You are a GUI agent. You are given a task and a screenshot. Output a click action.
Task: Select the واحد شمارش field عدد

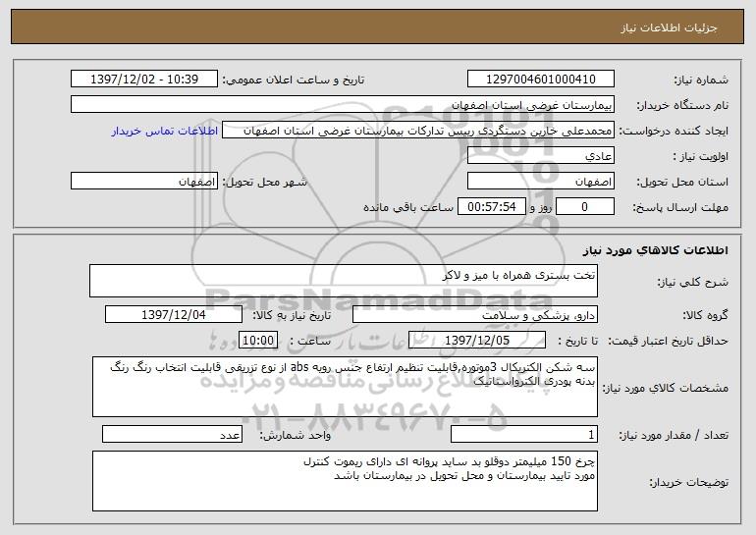tap(172, 434)
